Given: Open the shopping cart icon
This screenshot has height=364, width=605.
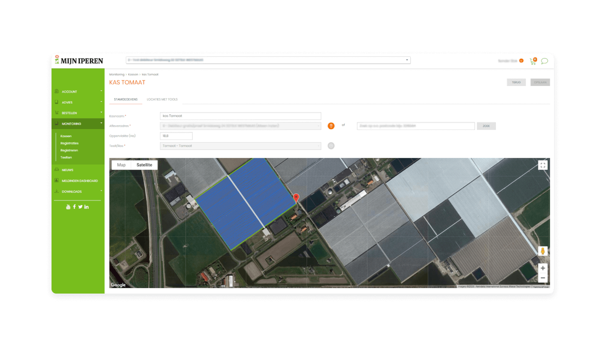Looking at the screenshot, I should tap(532, 61).
